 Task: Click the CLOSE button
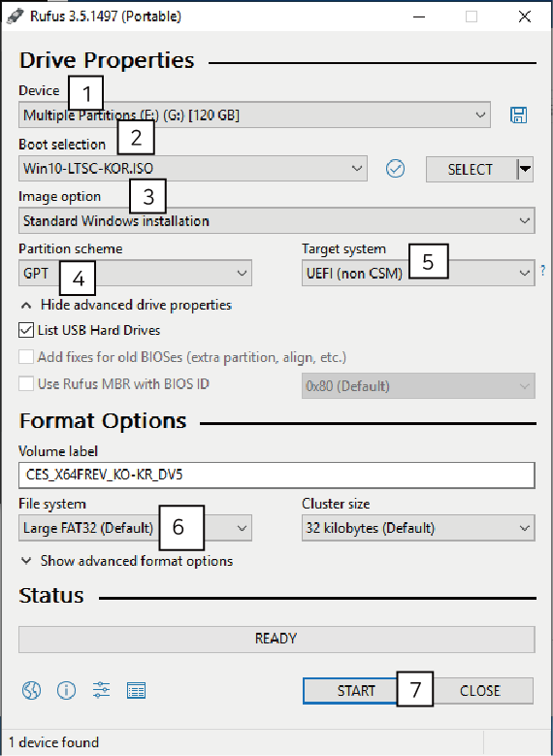479,691
